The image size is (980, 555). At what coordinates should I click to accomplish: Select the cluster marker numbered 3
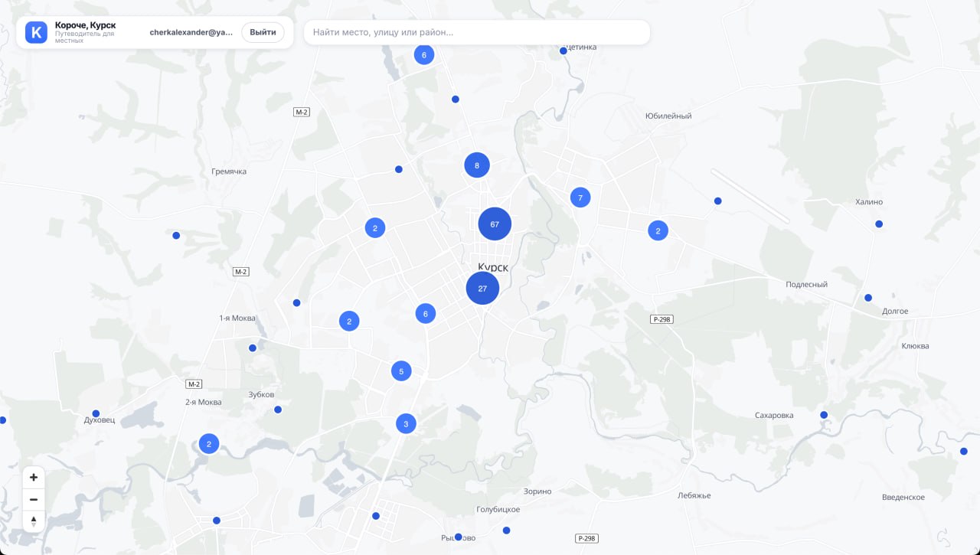point(406,423)
